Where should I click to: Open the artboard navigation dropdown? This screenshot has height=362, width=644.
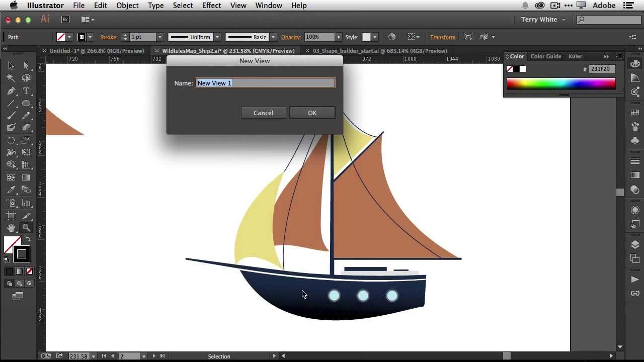[x=143, y=356]
